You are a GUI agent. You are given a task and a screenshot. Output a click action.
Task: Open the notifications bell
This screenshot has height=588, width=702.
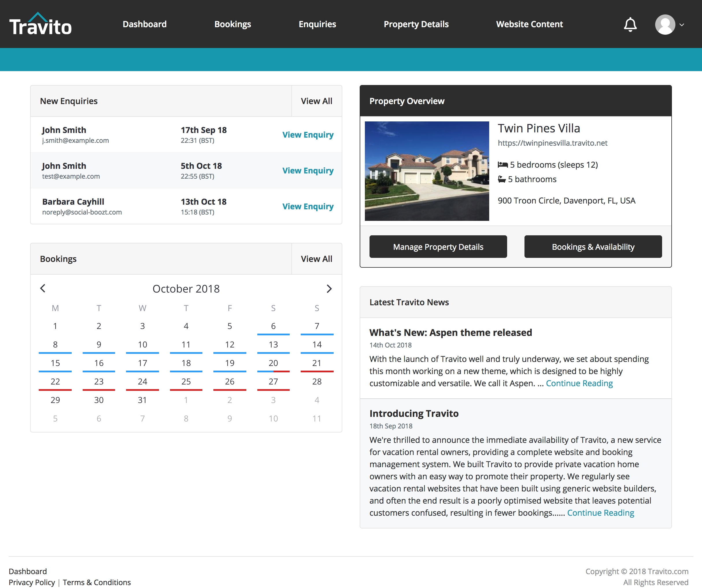tap(630, 24)
